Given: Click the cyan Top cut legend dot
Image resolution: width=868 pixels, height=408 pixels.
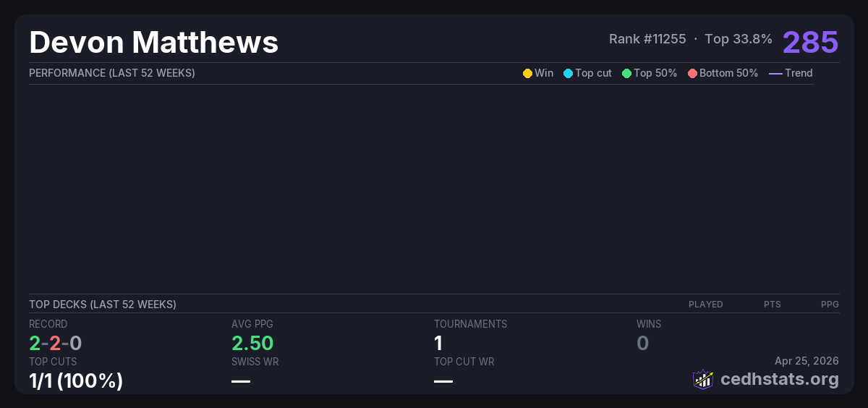Looking at the screenshot, I should (x=568, y=73).
